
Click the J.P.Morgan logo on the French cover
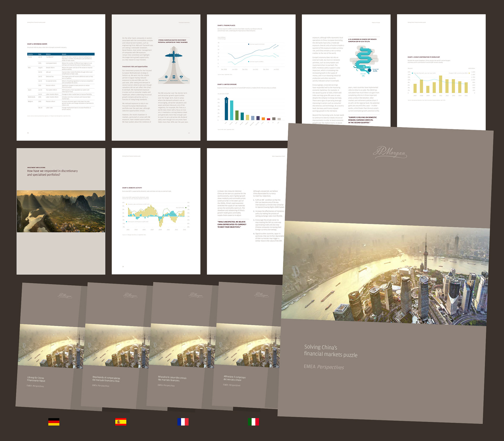pyautogui.click(x=196, y=295)
